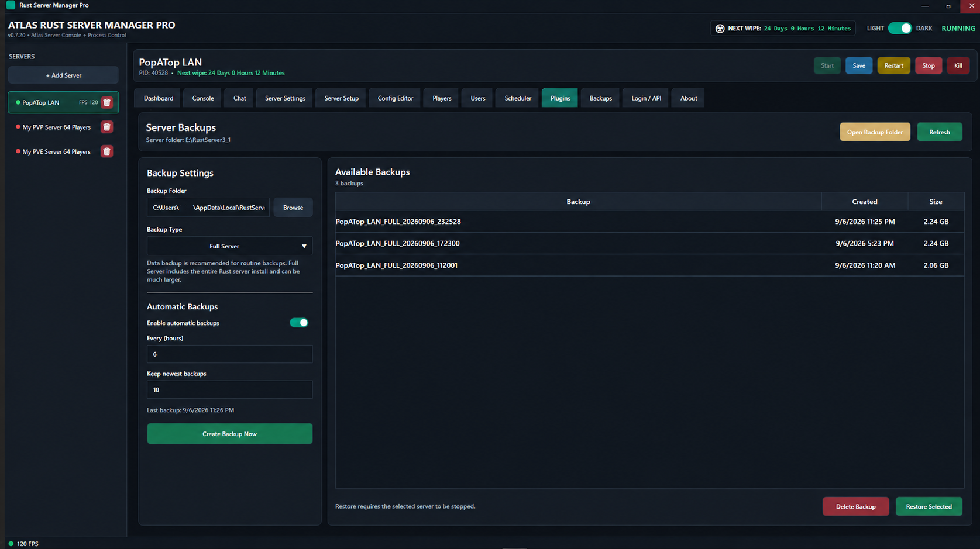Screen dimensions: 980x549
Task: Switch to the Scheduler tab
Action: click(x=518, y=98)
